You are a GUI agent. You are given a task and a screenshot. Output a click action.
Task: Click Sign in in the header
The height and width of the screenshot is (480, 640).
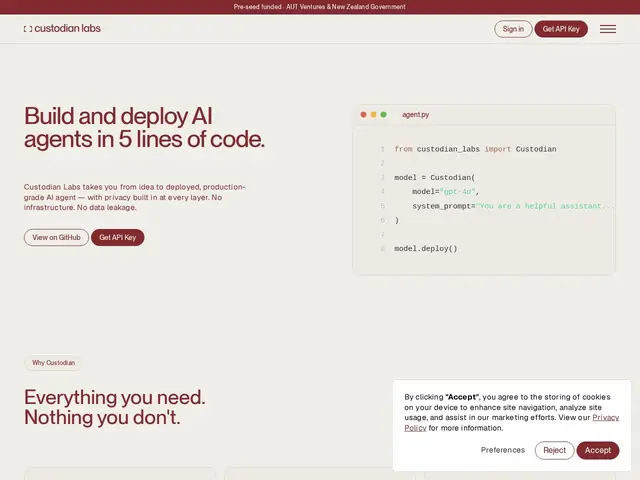click(513, 29)
